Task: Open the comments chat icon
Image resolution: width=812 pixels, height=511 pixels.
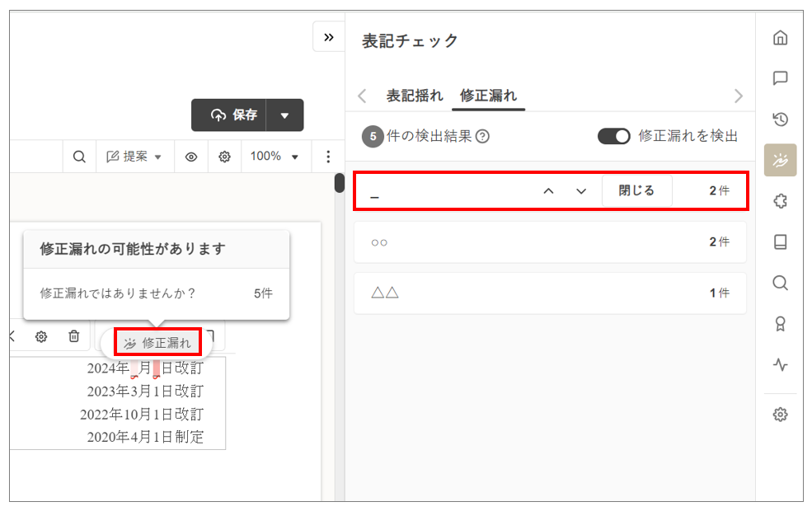Action: pyautogui.click(x=780, y=78)
